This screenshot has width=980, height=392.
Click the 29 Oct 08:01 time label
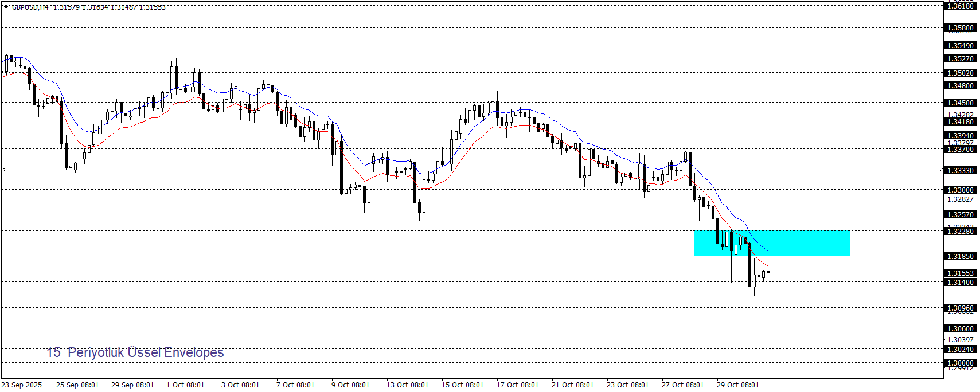(x=737, y=385)
